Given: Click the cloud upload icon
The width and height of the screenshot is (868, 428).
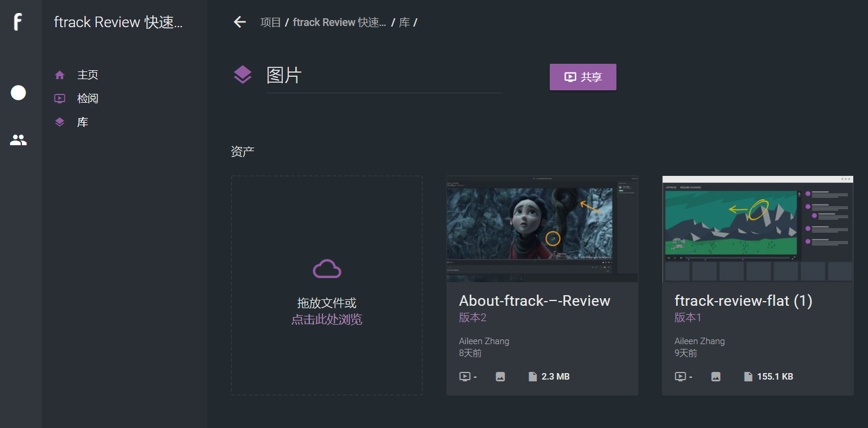Looking at the screenshot, I should tap(327, 269).
